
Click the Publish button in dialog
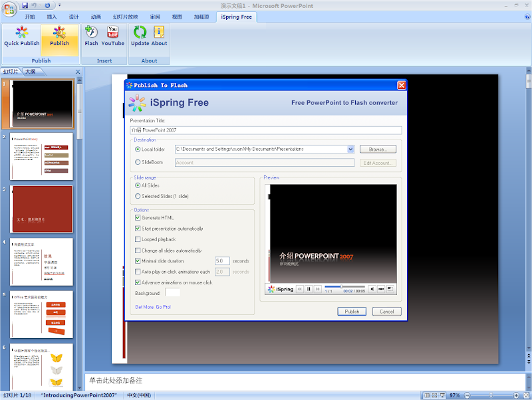point(352,312)
